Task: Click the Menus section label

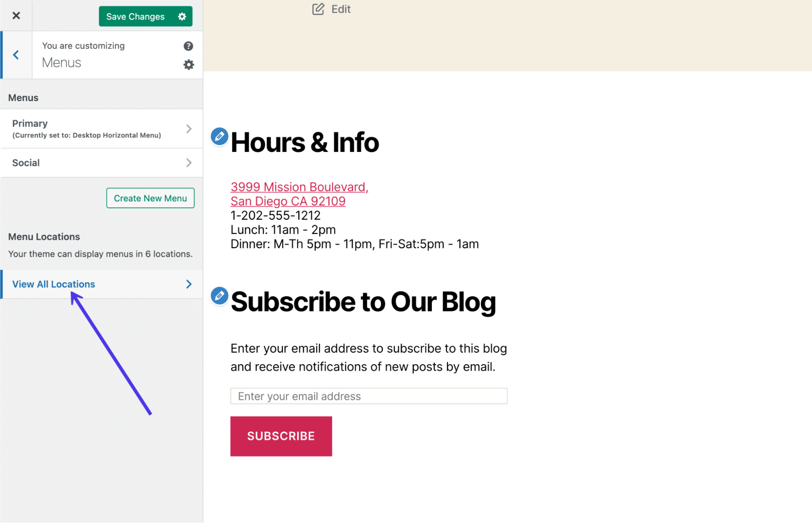Action: (23, 97)
